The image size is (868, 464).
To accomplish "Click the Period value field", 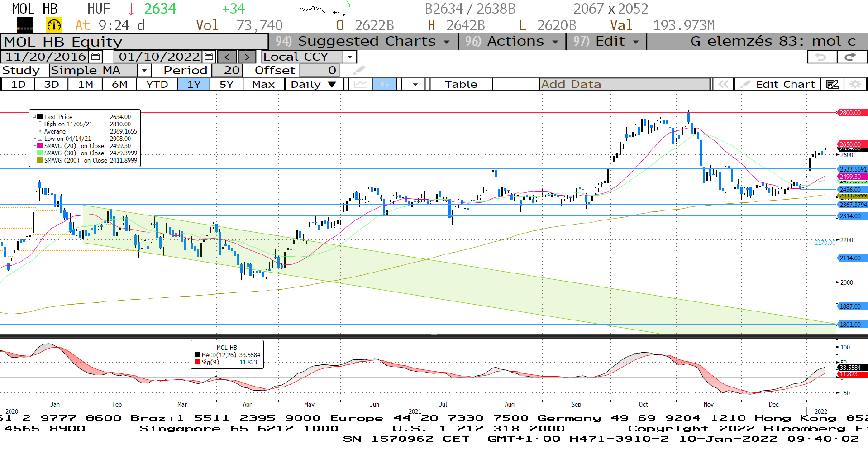I will (x=227, y=71).
